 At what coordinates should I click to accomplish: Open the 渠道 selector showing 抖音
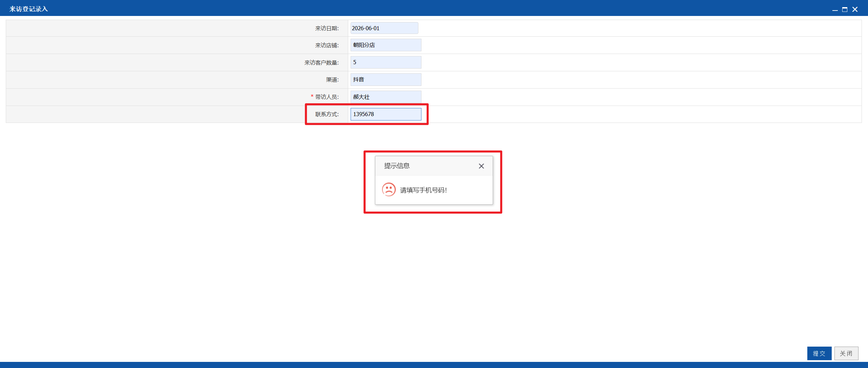click(386, 80)
